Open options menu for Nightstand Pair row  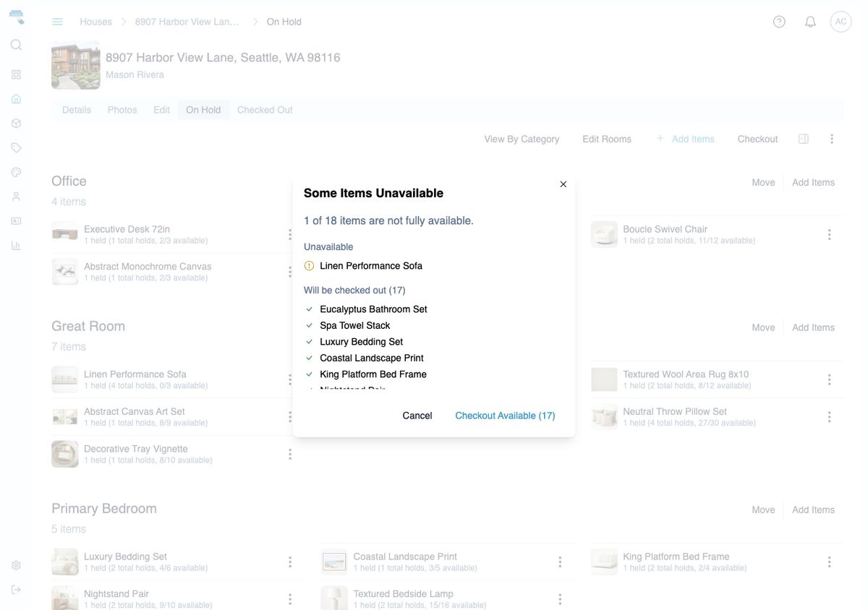pos(289,599)
